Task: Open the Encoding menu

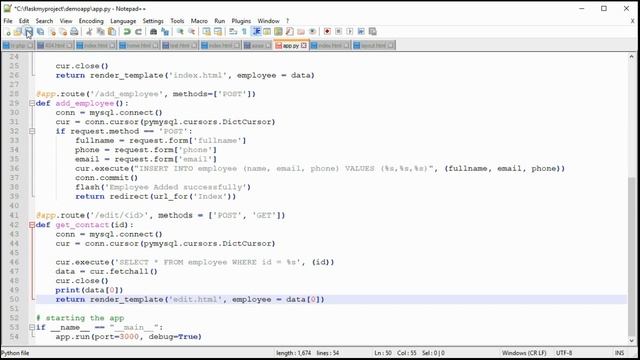Action: [x=91, y=21]
